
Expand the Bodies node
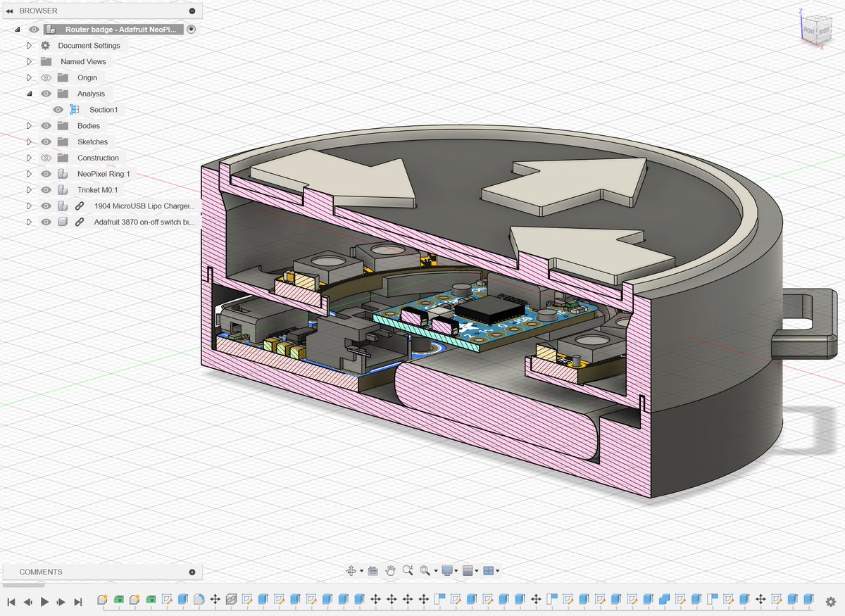pos(30,126)
